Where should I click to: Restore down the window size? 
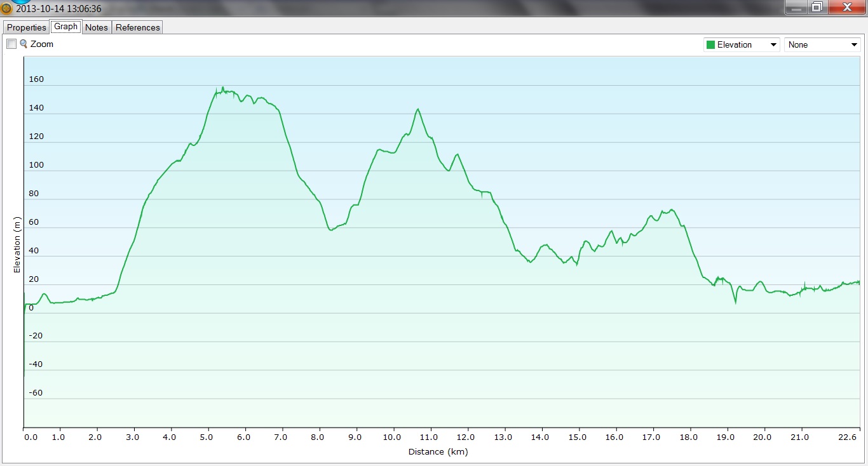click(817, 7)
